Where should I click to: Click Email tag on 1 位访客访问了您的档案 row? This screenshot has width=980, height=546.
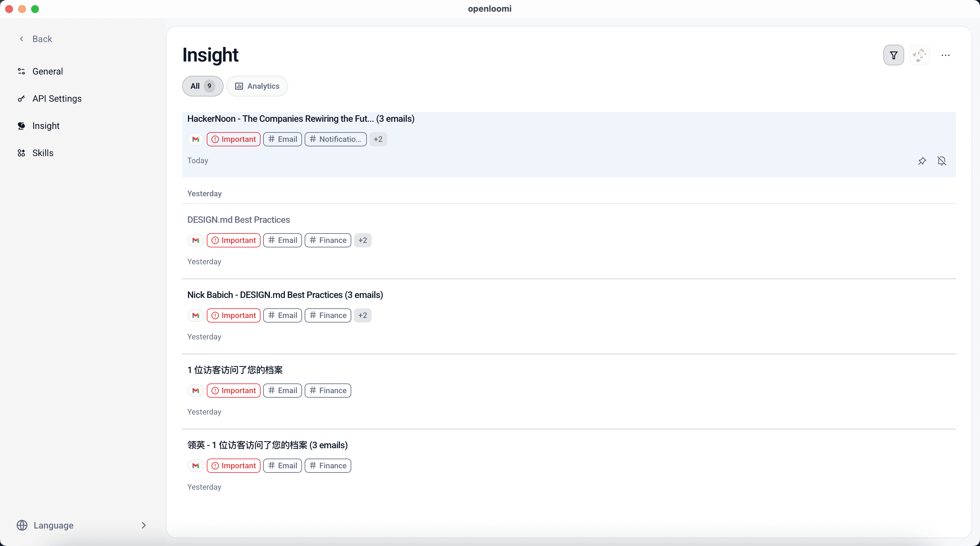283,391
